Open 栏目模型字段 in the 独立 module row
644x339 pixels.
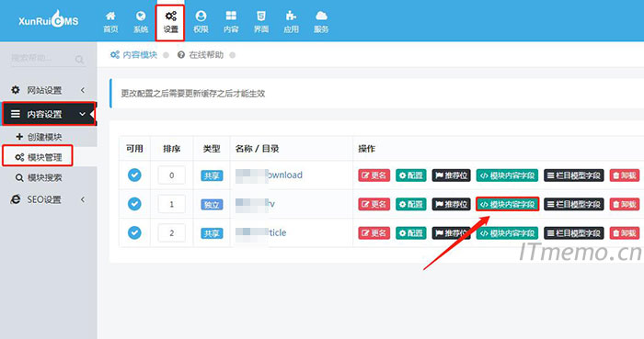[x=574, y=204]
